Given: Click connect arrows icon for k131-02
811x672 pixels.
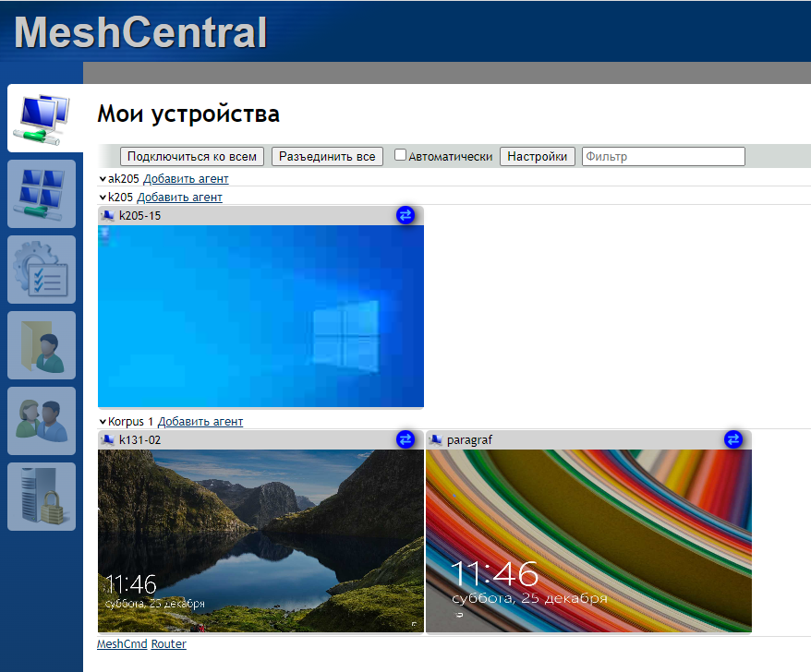Looking at the screenshot, I should pos(405,439).
